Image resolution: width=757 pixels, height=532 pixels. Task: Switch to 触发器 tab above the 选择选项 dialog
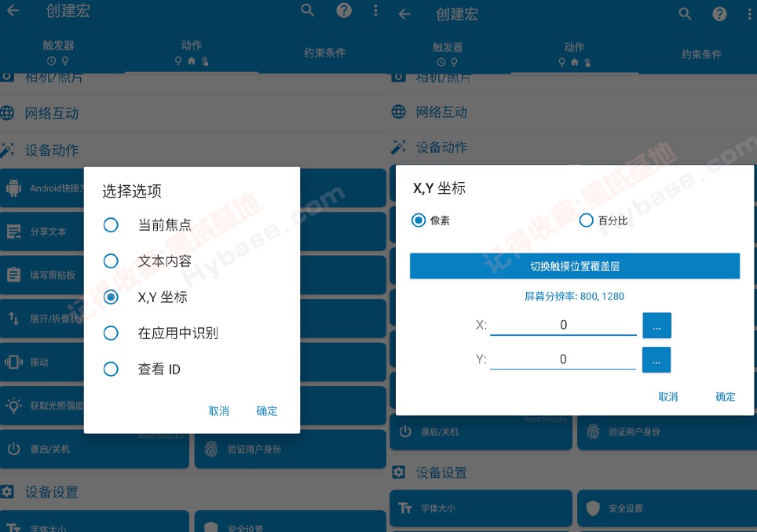[x=58, y=52]
